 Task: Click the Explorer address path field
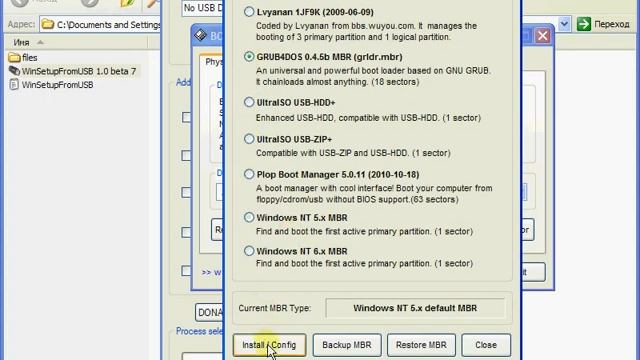[100, 24]
